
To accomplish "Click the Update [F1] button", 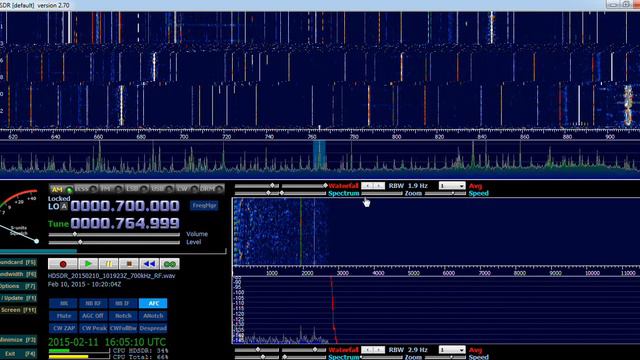I will (x=18, y=298).
